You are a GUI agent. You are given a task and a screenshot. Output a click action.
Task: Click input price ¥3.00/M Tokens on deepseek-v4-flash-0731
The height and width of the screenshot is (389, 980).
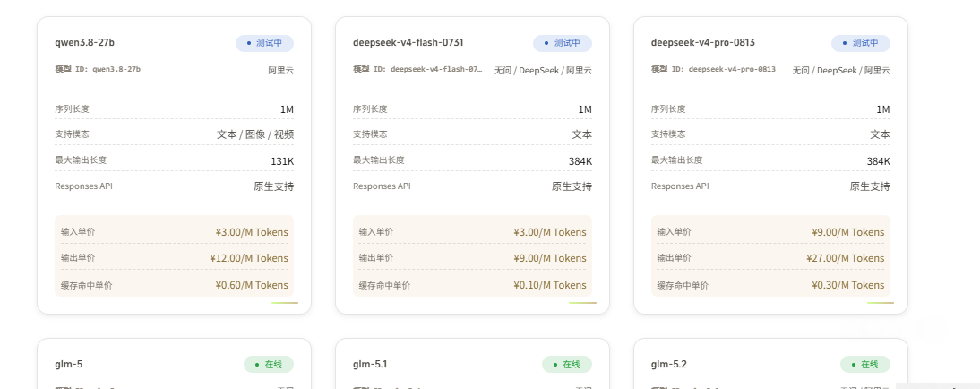click(x=550, y=233)
